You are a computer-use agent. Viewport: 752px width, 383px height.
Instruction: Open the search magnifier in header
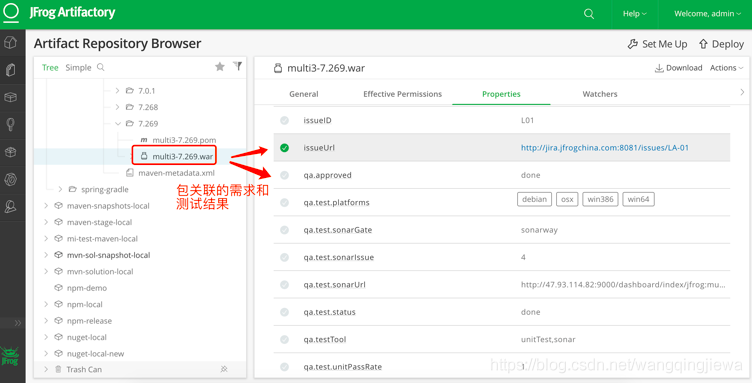coord(589,14)
